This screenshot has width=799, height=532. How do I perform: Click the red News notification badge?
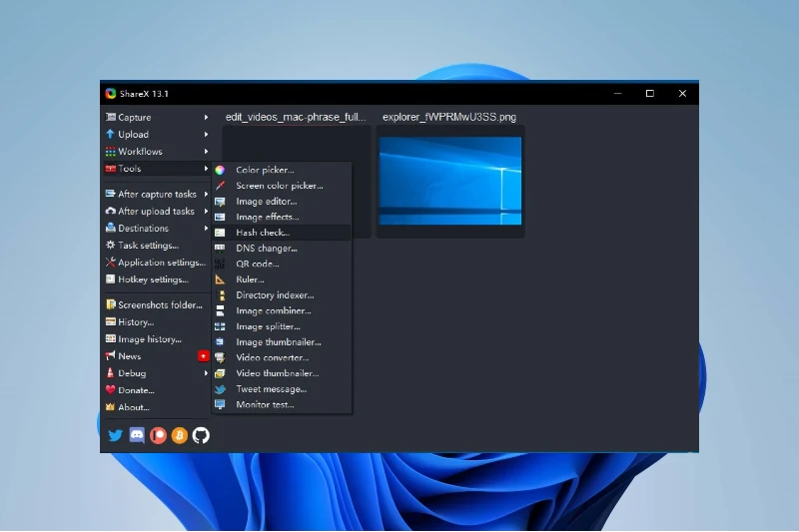point(204,356)
